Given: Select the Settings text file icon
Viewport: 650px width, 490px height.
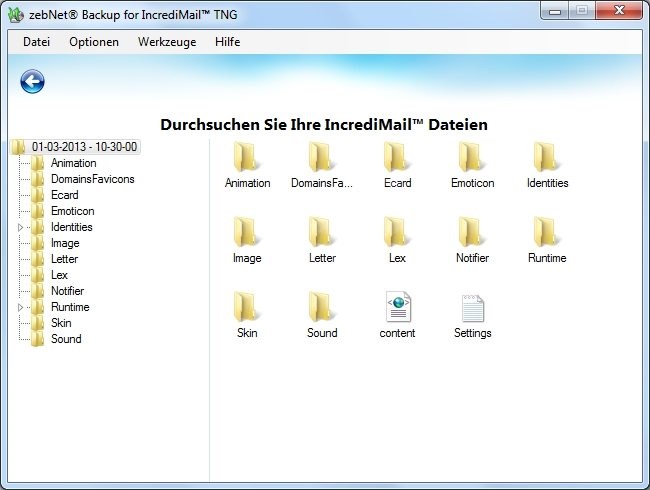Looking at the screenshot, I should click(x=473, y=308).
